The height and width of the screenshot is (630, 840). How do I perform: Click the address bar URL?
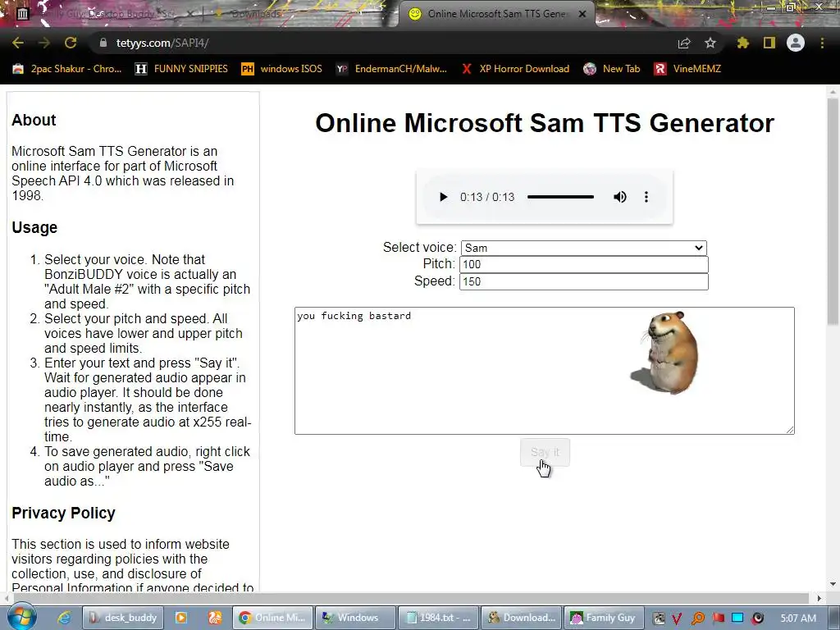pyautogui.click(x=162, y=43)
